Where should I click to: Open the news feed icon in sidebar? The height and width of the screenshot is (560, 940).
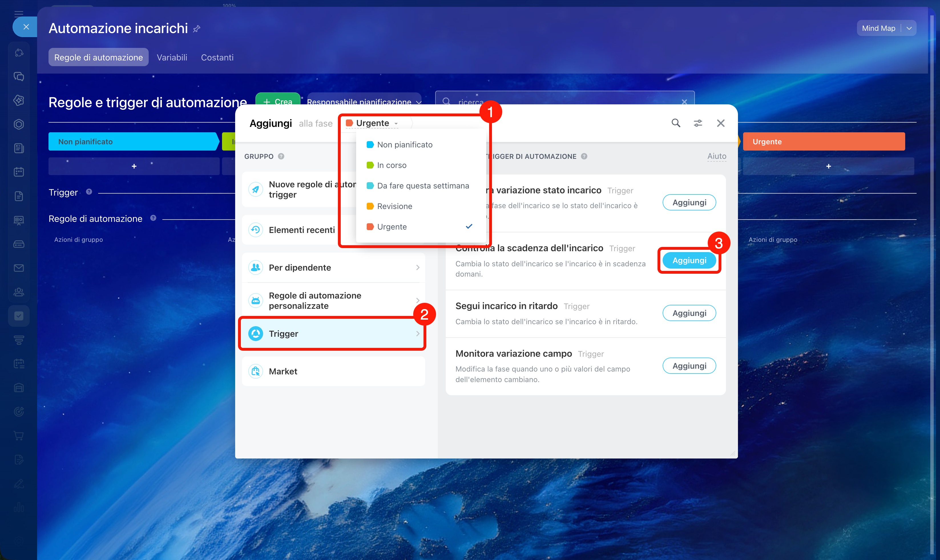click(x=19, y=148)
